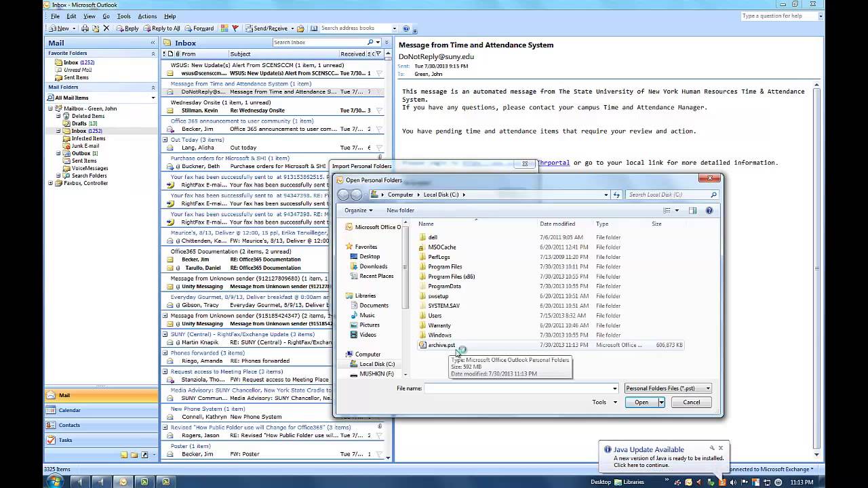
Task: Click the Delete X icon in toolbar
Action: (x=106, y=28)
